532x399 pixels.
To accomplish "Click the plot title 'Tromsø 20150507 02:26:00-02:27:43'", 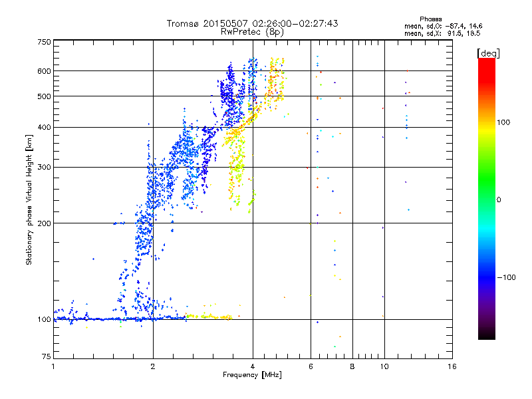I will point(252,23).
